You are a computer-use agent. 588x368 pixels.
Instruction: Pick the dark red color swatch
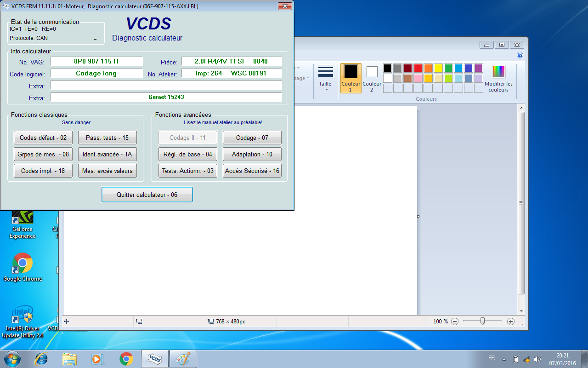(408, 68)
